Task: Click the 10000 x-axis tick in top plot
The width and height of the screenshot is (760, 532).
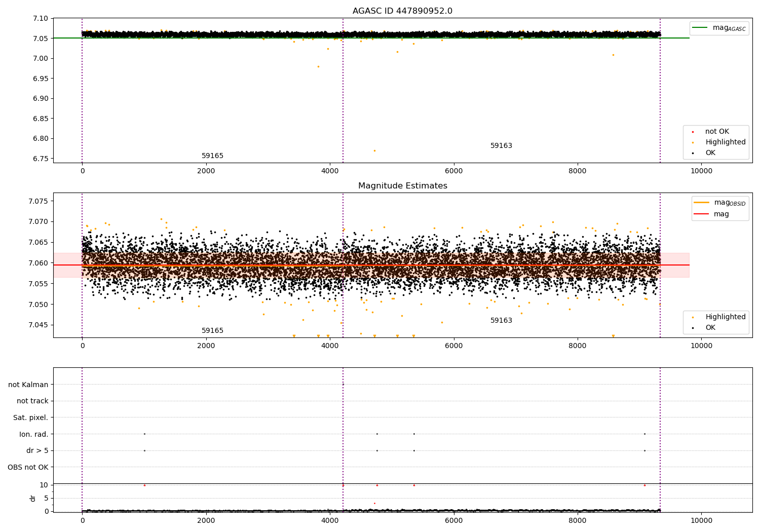Action: click(x=701, y=171)
